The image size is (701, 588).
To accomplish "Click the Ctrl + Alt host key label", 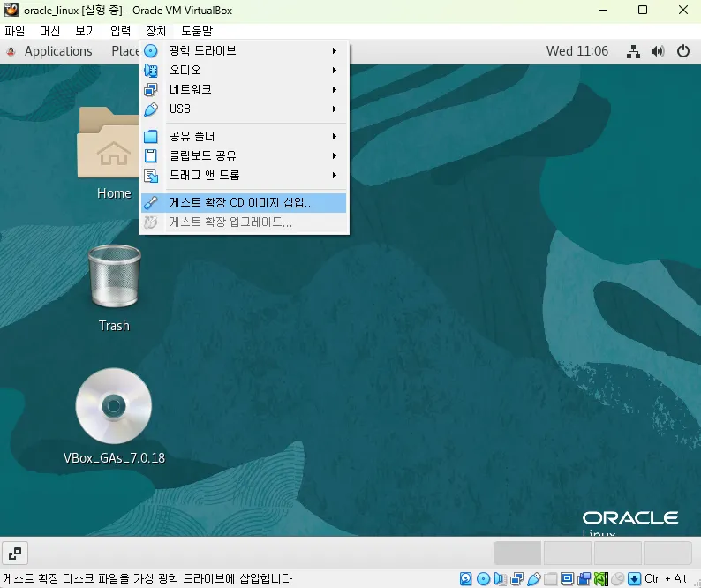I will [665, 579].
